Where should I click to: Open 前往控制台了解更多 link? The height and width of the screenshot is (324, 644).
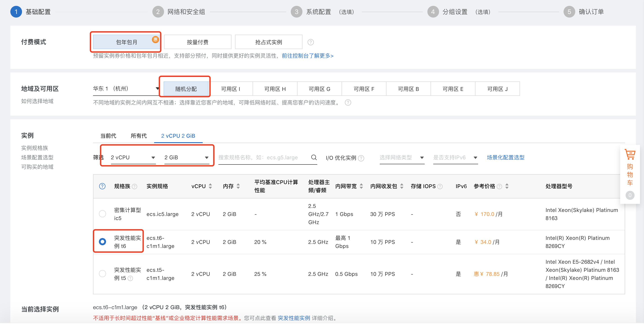[307, 56]
